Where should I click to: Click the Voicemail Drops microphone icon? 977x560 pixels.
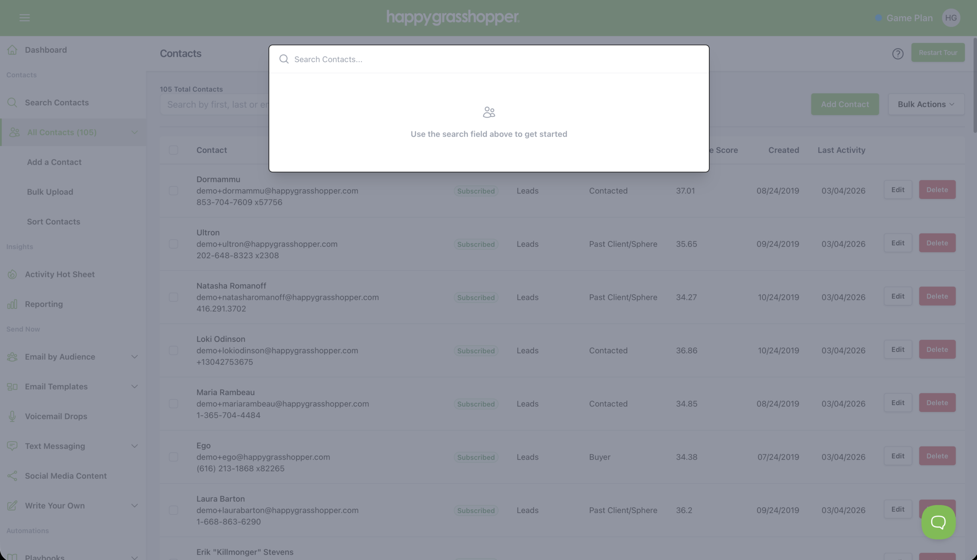coord(12,417)
